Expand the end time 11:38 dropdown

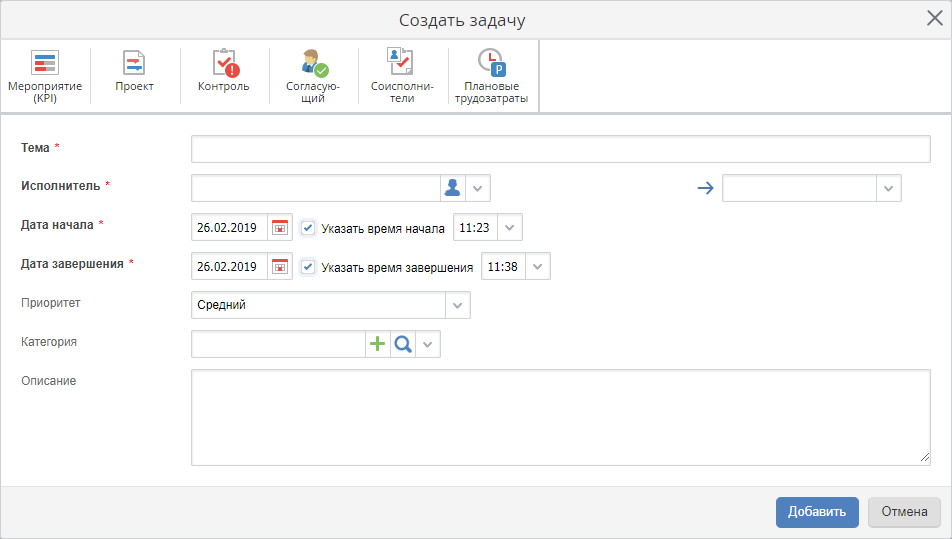pyautogui.click(x=537, y=267)
